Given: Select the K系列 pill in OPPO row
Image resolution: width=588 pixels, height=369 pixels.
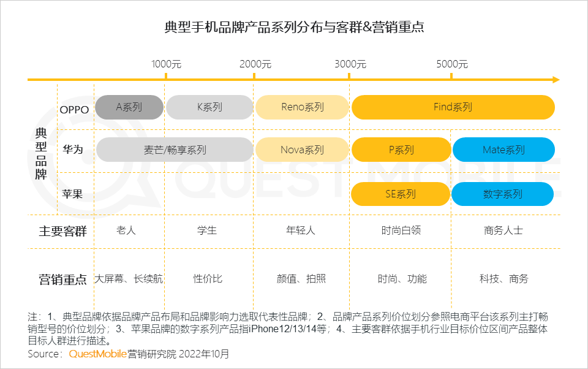Looking at the screenshot, I should click(x=209, y=107).
